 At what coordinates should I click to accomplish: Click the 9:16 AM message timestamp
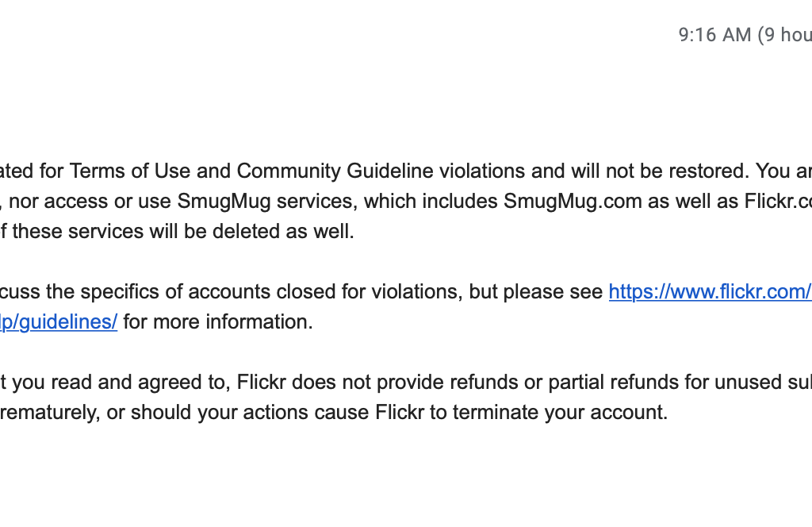714,35
